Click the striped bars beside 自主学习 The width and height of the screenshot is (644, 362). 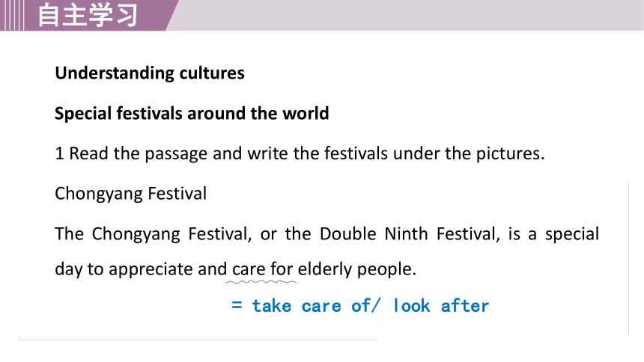(x=12, y=15)
